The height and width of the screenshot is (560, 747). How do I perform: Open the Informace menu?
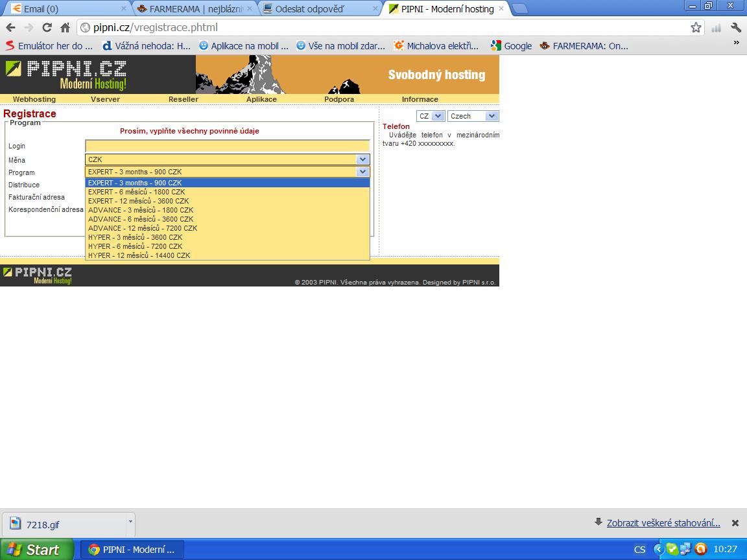pos(420,99)
